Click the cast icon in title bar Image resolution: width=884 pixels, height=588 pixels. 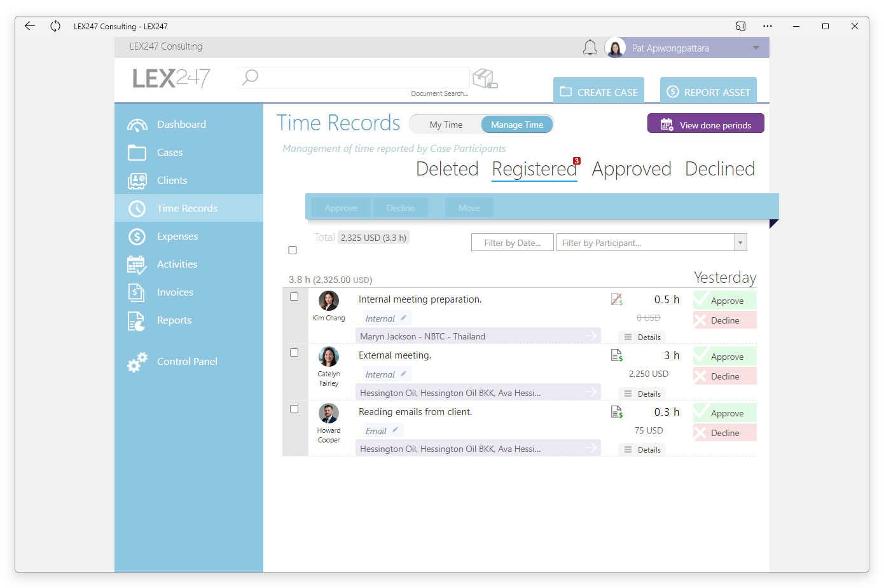[740, 26]
